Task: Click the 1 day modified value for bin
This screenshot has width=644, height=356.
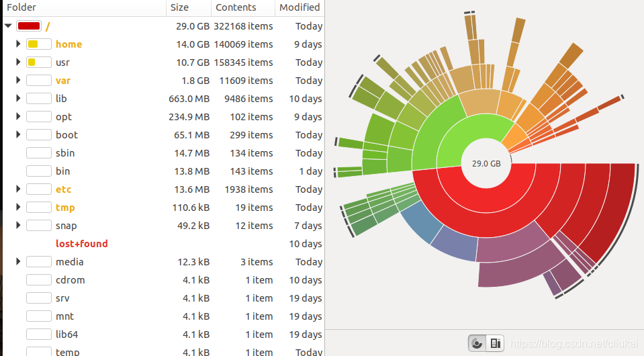Action: (x=310, y=171)
